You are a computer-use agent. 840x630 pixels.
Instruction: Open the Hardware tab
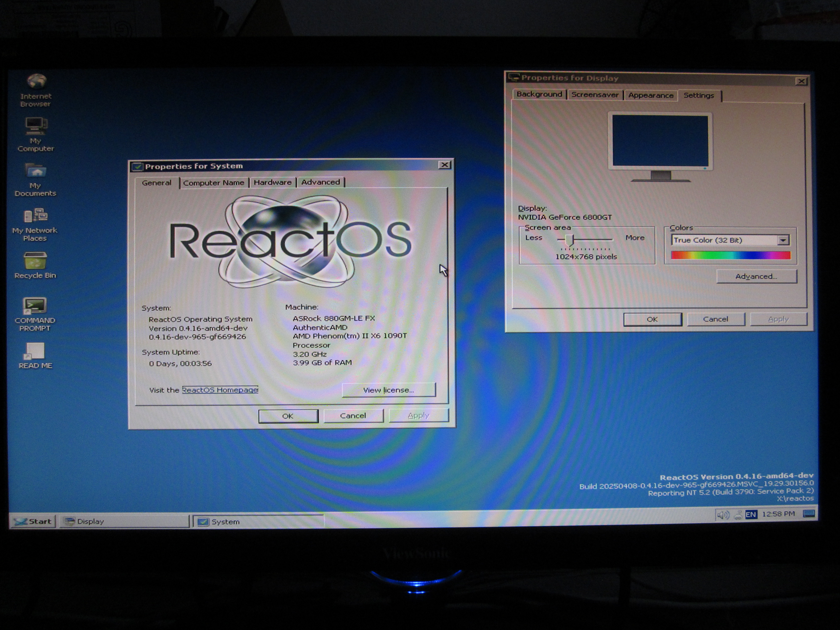[273, 182]
